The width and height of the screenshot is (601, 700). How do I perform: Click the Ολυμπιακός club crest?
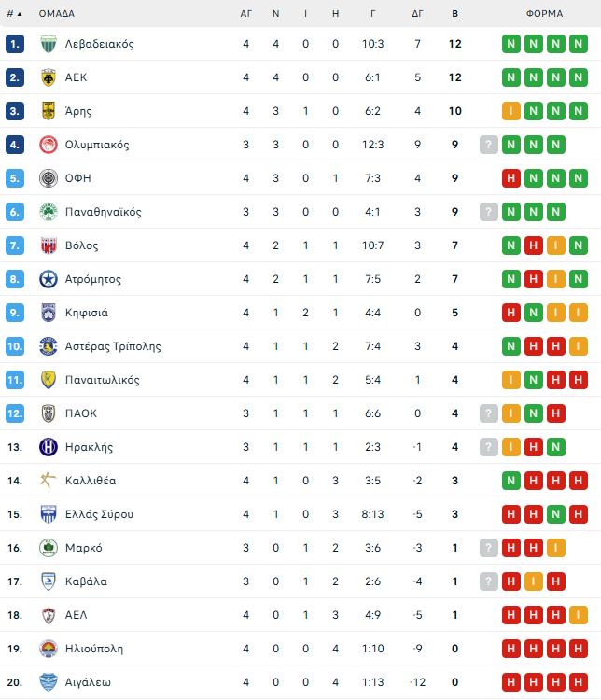click(49, 145)
